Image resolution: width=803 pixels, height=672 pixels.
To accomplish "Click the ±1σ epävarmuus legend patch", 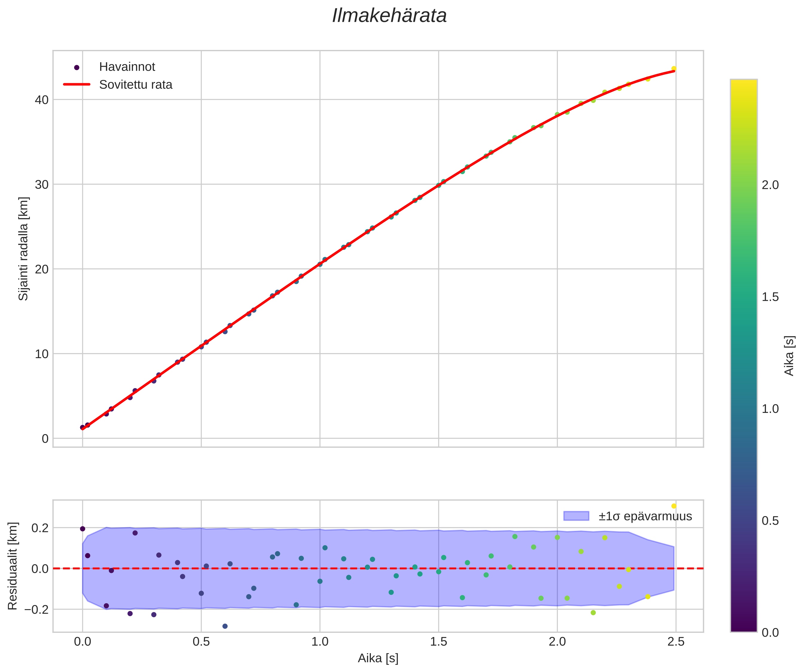I will [x=576, y=516].
